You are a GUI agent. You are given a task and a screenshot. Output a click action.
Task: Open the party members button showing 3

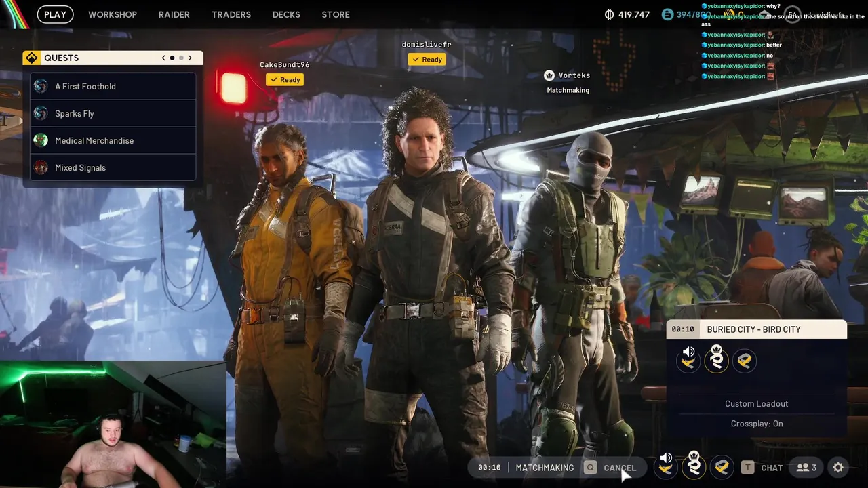click(x=806, y=468)
